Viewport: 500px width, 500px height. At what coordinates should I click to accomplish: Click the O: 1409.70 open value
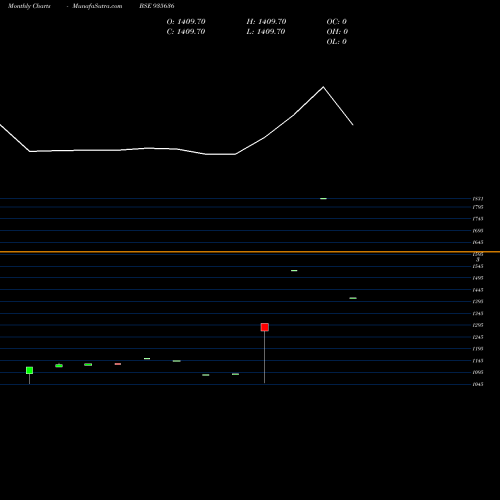(186, 22)
